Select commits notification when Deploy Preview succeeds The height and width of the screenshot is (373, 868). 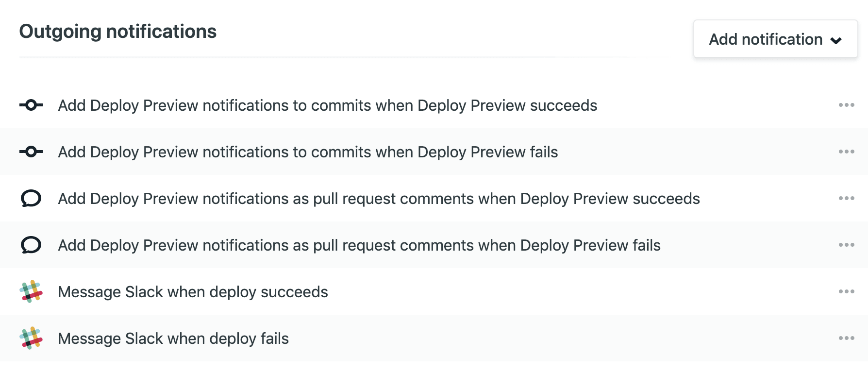coord(327,105)
